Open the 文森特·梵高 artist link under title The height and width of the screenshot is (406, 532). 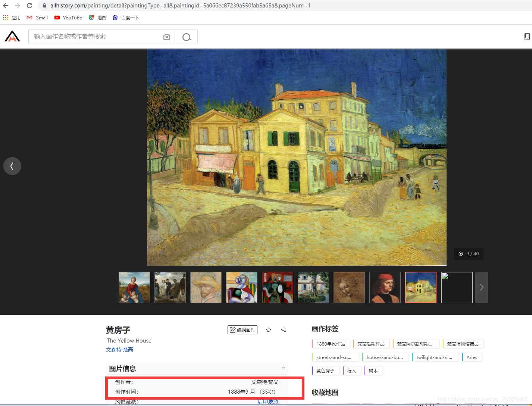click(119, 350)
